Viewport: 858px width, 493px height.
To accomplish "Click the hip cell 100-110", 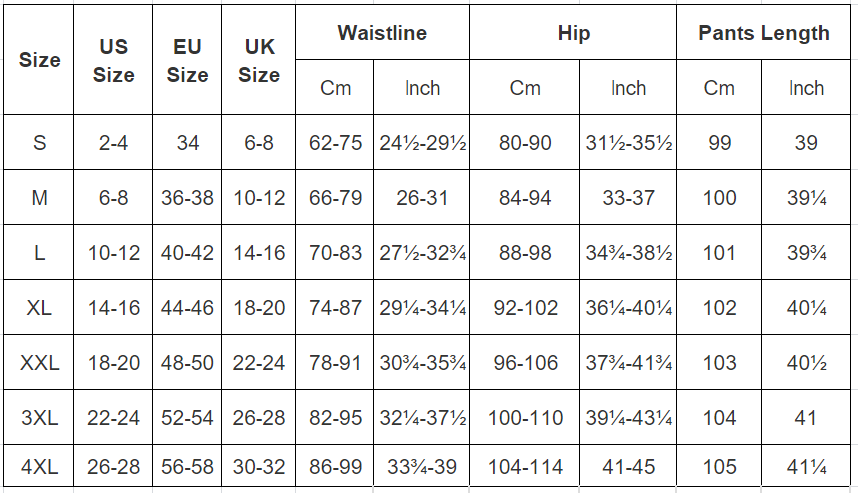I will click(525, 417).
